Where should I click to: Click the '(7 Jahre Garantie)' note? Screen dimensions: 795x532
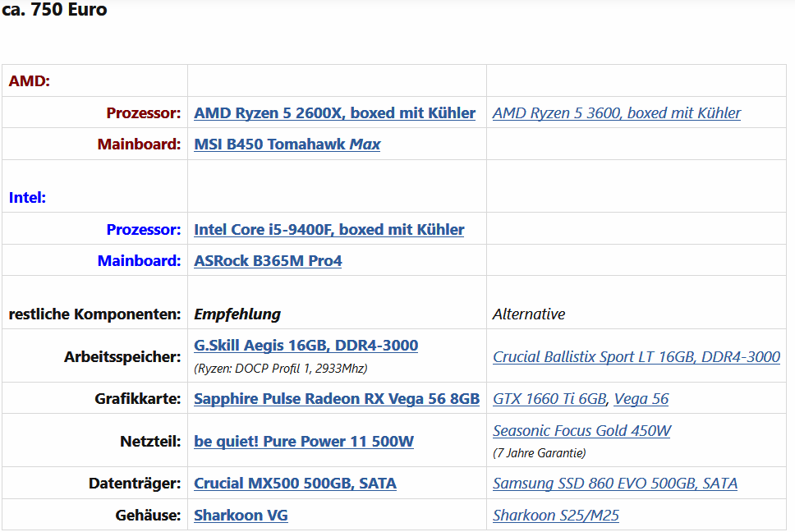[x=539, y=453]
